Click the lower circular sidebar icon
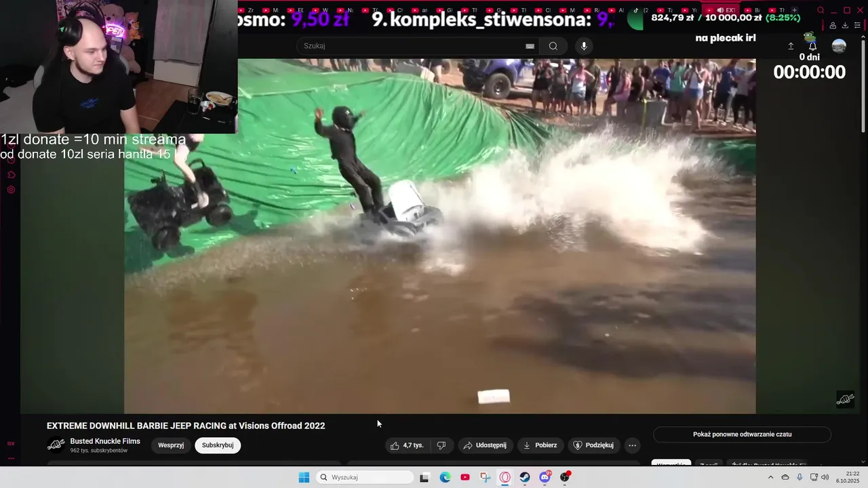868x488 pixels. point(11,190)
